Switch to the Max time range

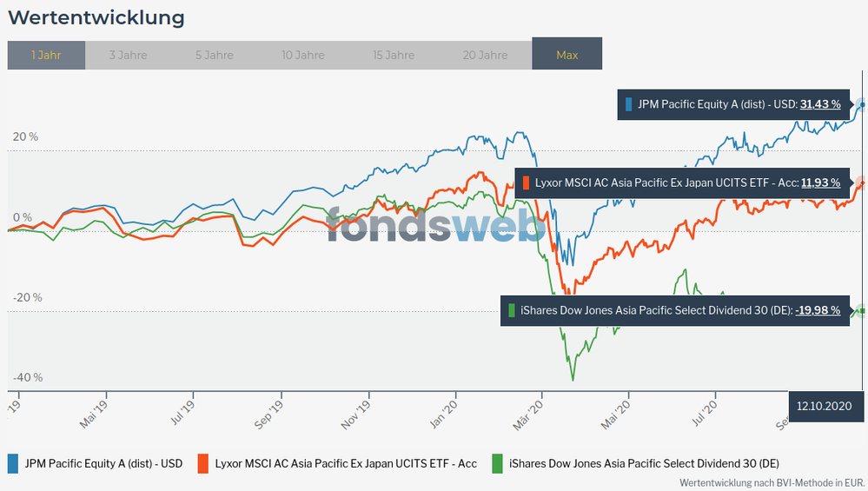(567, 55)
